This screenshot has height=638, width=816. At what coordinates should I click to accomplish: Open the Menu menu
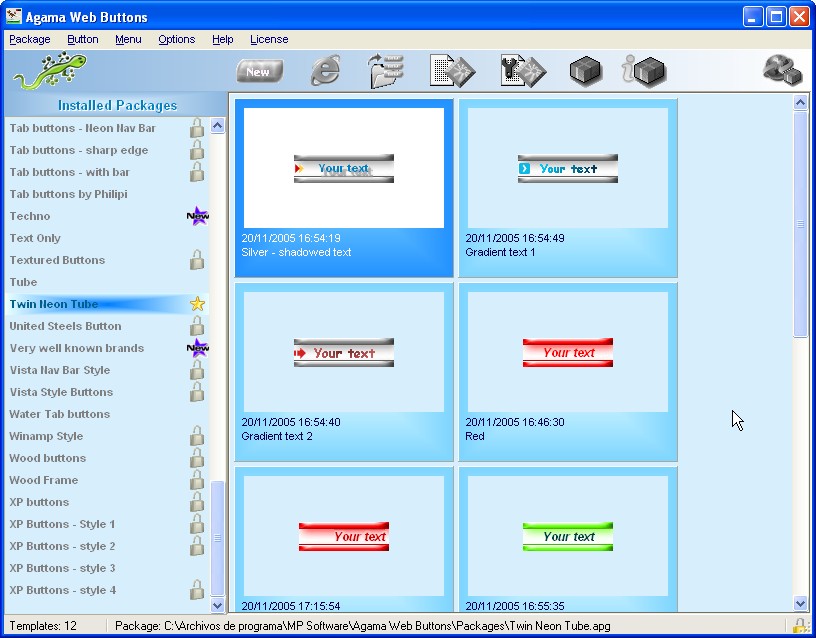(x=128, y=40)
